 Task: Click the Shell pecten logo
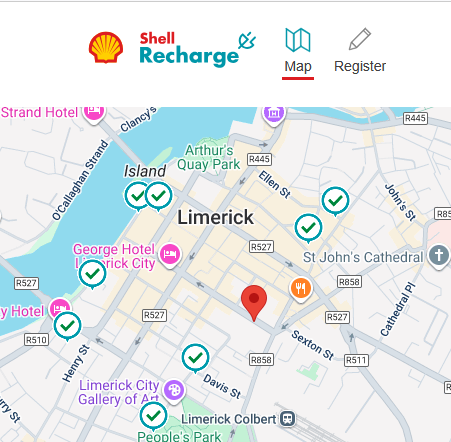pyautogui.click(x=106, y=48)
